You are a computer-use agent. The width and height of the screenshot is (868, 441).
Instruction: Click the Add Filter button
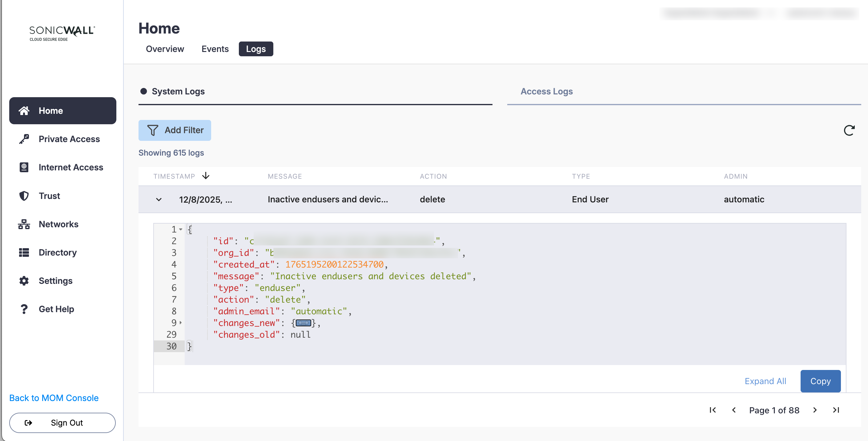coord(175,130)
